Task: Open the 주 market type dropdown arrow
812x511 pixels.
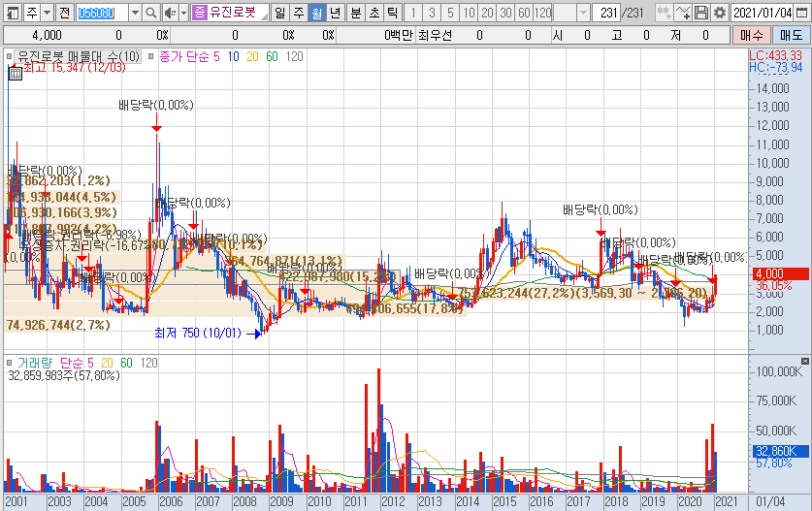Action: 47,13
